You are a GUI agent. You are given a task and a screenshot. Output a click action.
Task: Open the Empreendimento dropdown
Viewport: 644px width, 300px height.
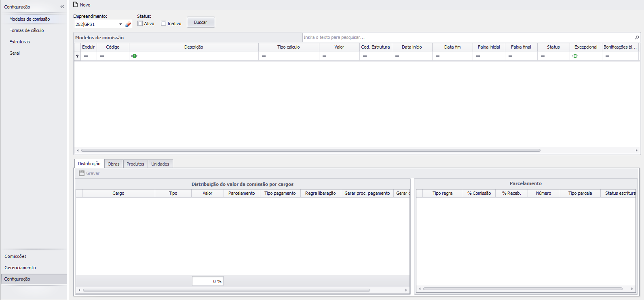(x=120, y=24)
